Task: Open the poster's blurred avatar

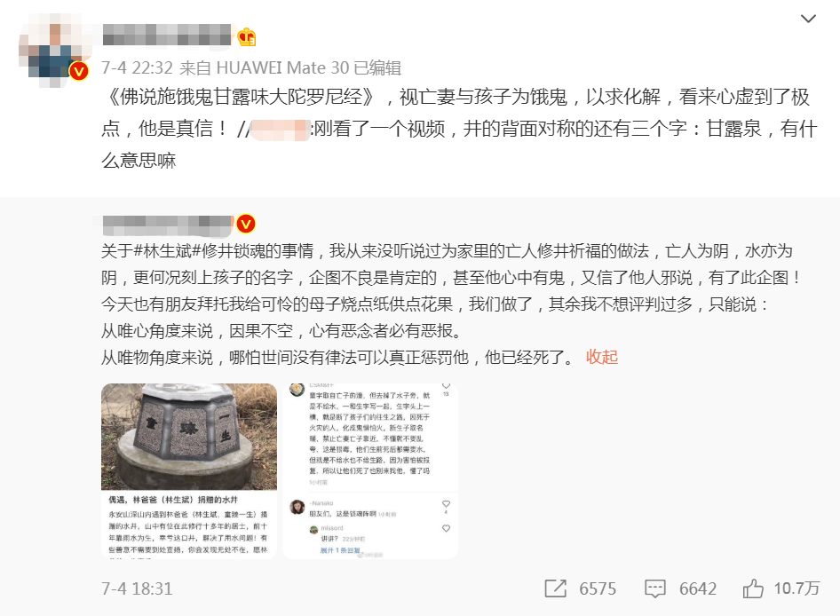Action: point(53,51)
